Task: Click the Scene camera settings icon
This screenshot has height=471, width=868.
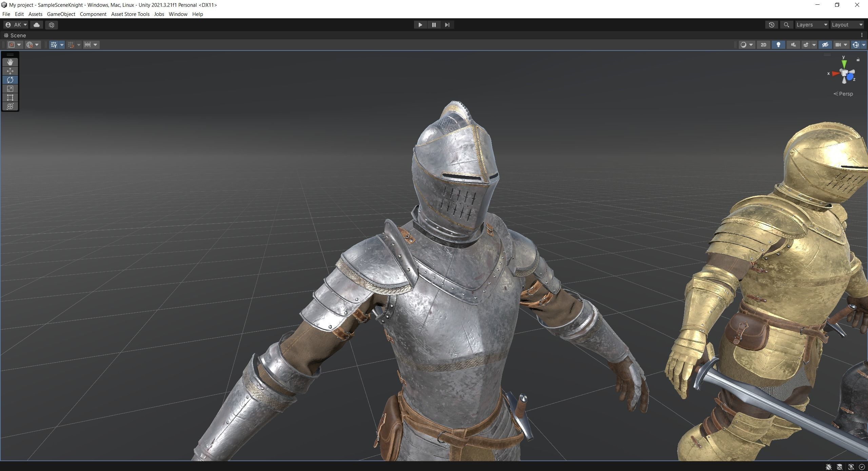Action: click(x=838, y=45)
